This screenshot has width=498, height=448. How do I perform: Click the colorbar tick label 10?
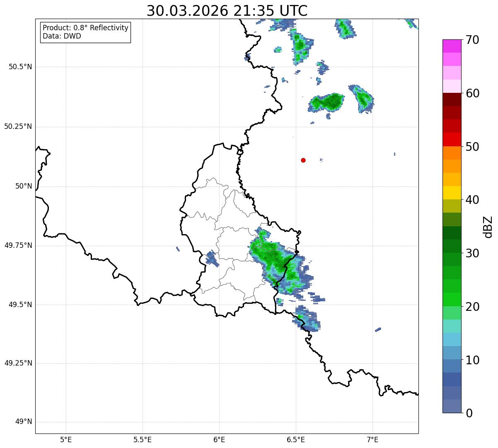472,360
